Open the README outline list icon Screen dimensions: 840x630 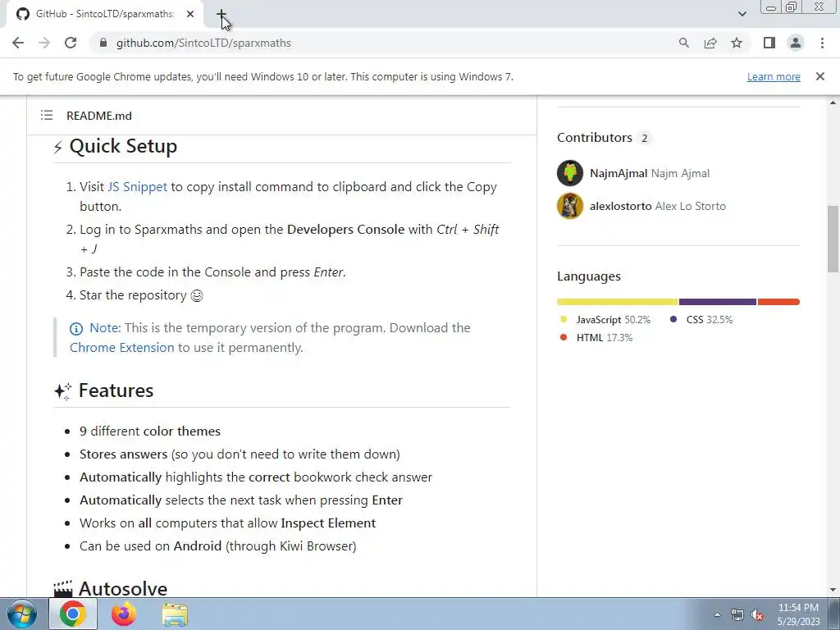tap(47, 115)
